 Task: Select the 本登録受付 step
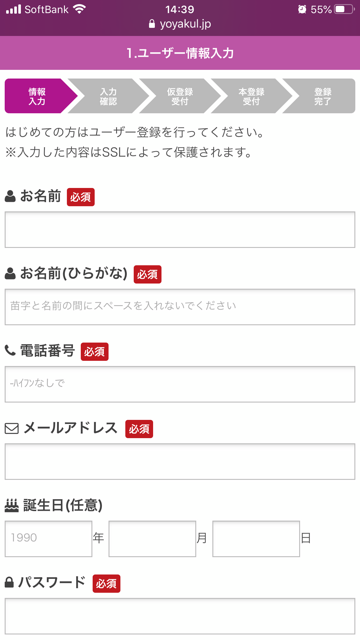252,96
